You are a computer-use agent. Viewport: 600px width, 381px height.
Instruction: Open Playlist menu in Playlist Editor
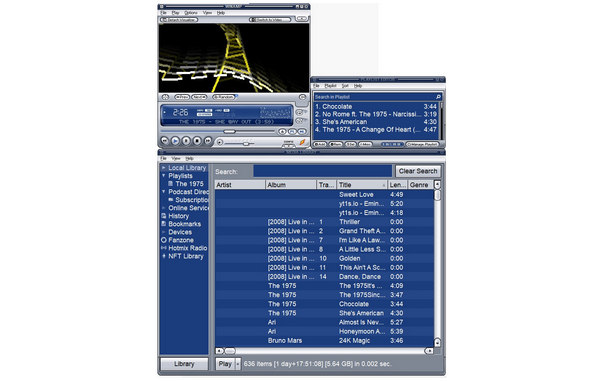[330, 86]
